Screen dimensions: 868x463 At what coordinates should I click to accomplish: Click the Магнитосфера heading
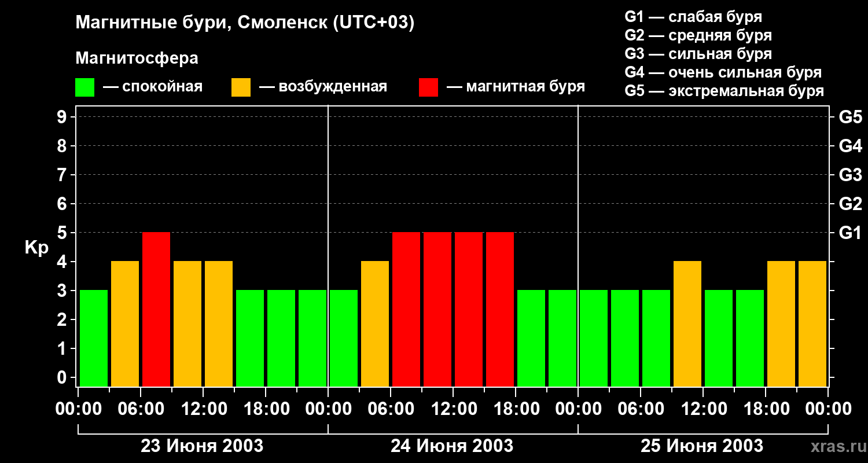pyautogui.click(x=137, y=58)
